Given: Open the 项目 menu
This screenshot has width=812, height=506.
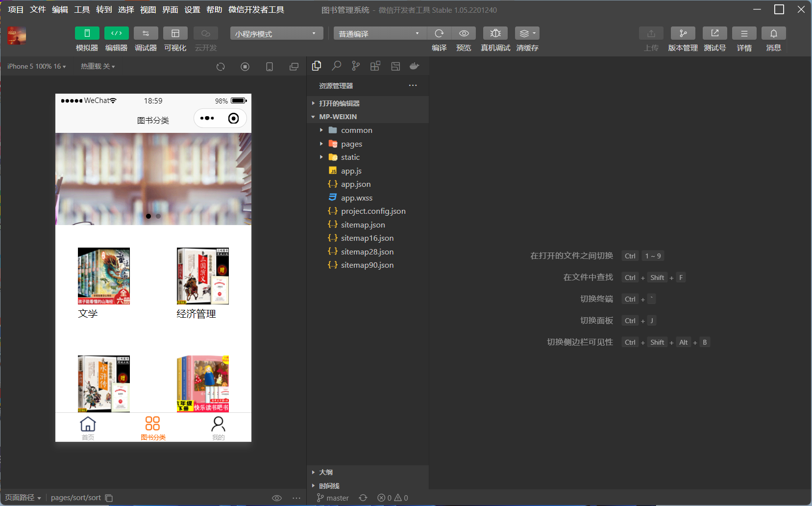Looking at the screenshot, I should point(16,10).
